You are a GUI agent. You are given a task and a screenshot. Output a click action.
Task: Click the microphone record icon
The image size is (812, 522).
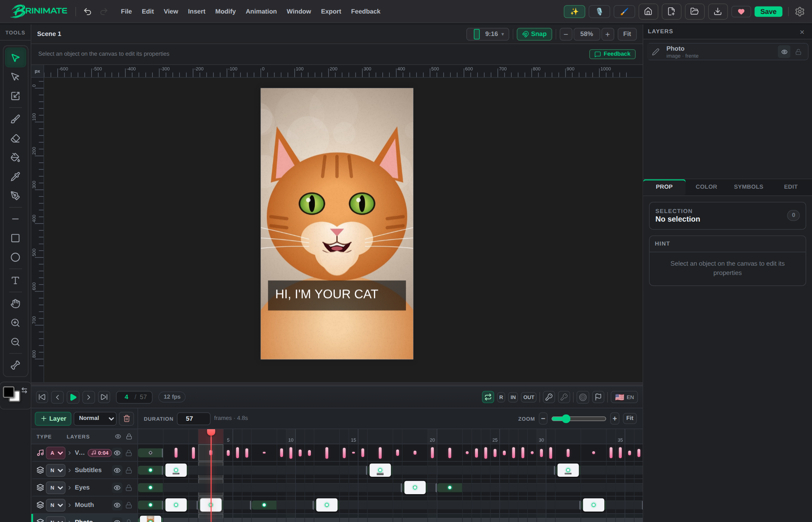pyautogui.click(x=599, y=12)
